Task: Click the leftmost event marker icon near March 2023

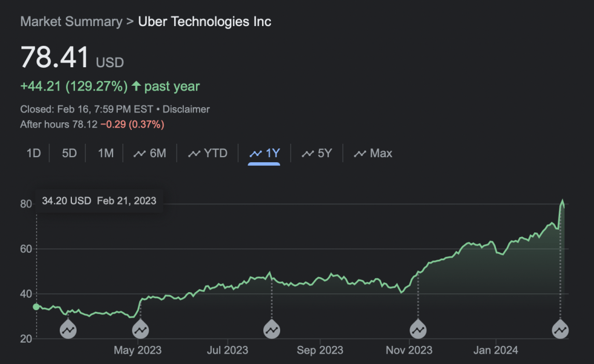Action: tap(68, 330)
